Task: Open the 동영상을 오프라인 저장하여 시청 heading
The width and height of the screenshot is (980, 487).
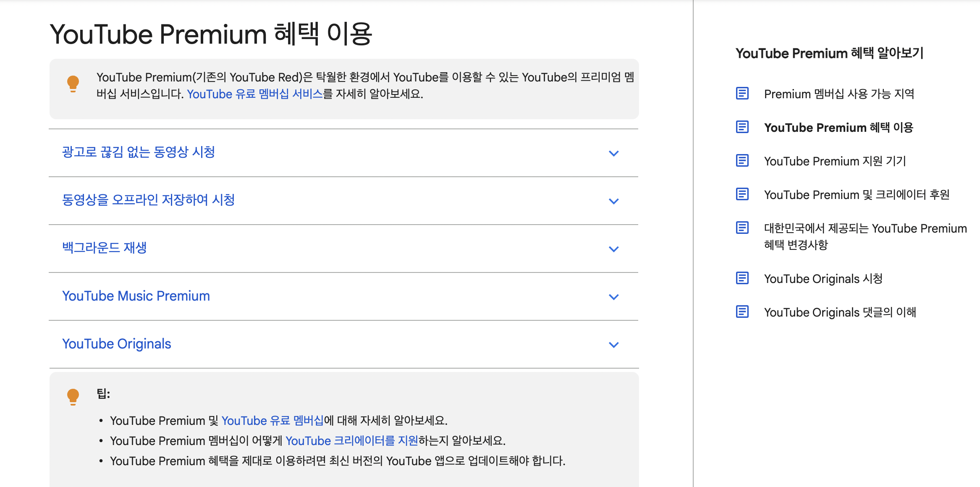Action: click(148, 200)
